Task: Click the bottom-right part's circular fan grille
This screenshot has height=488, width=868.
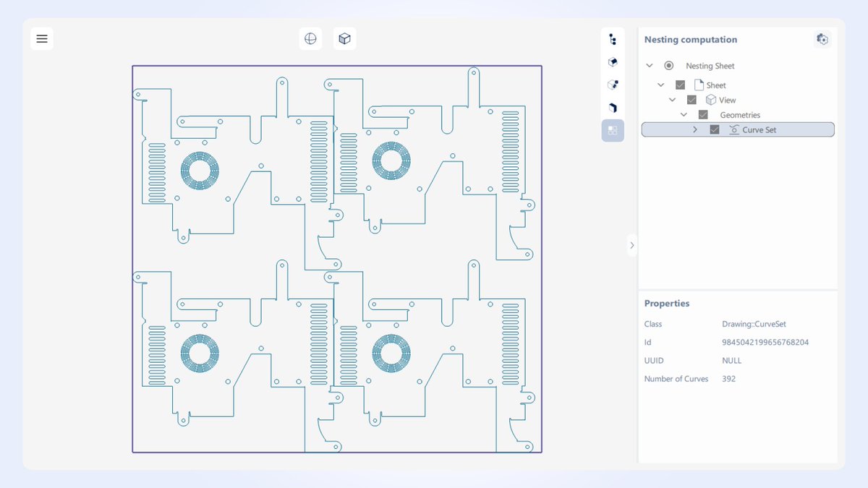Action: [x=391, y=354]
